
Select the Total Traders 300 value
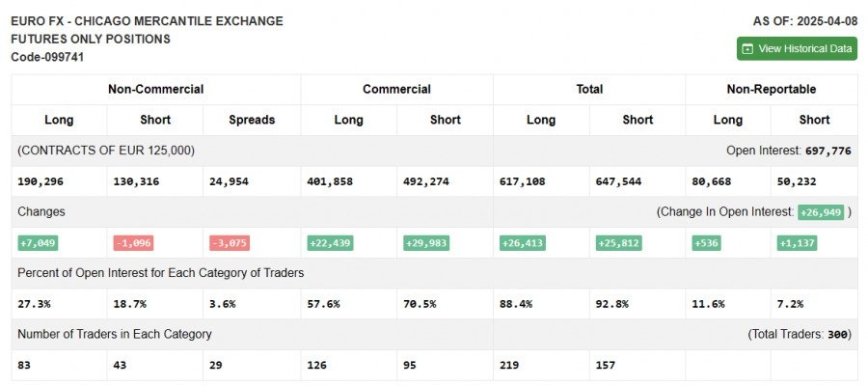point(838,334)
